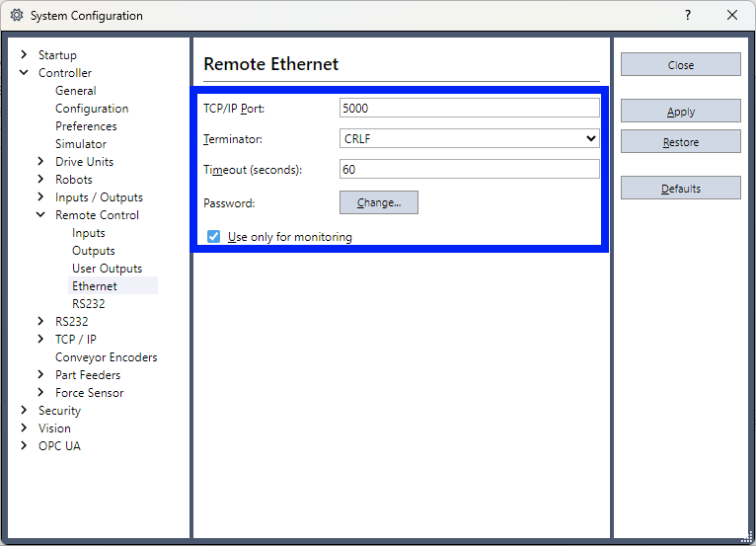
Task: Close the System Configuration window
Action: point(732,16)
